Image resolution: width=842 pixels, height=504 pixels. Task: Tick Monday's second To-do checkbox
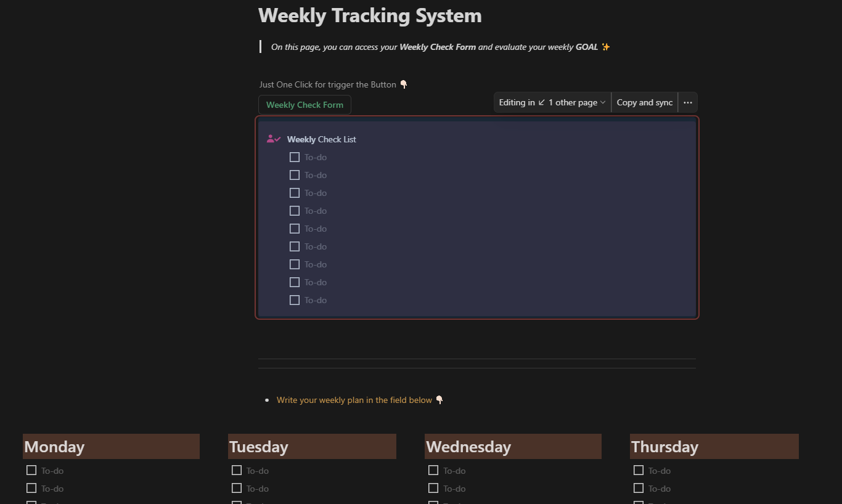[x=31, y=488]
